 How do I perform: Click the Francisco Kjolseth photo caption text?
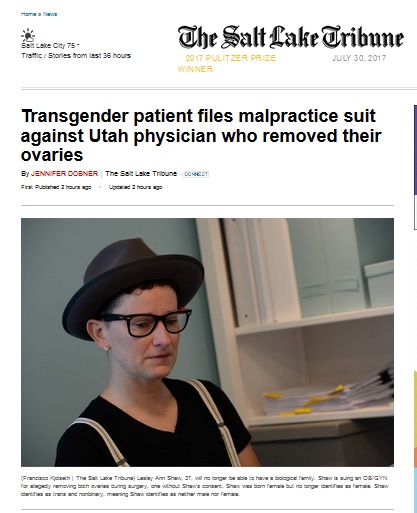(x=204, y=486)
